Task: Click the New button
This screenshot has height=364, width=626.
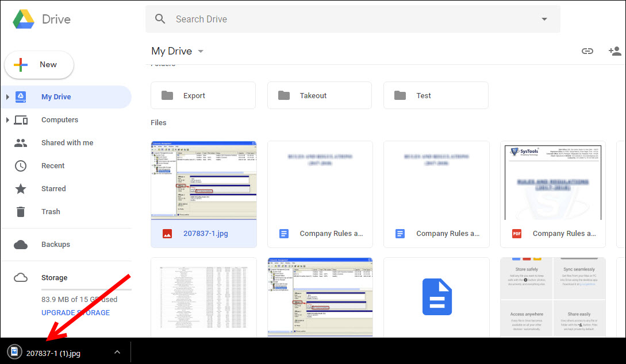Action: [x=39, y=64]
